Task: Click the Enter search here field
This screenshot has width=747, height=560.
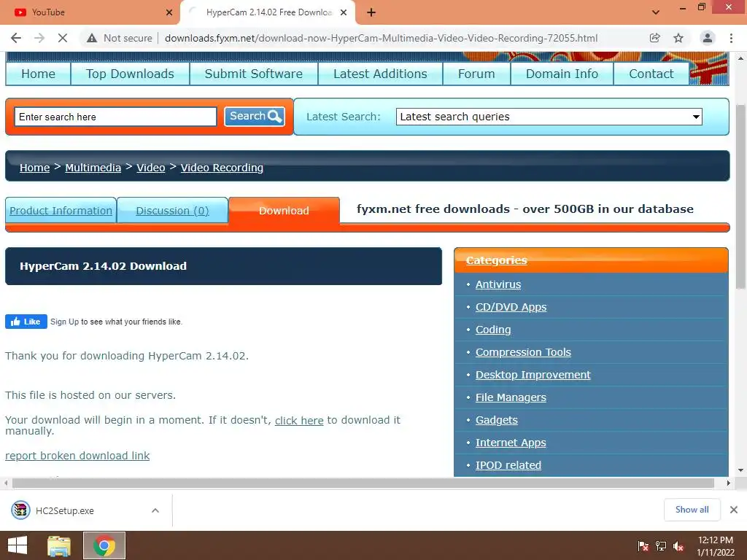Action: 116,117
